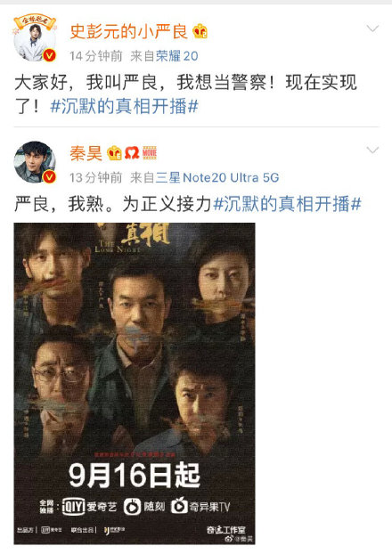Viewport: 392px width, 554px height.
Task: Open the username 秦昊
Action: pyautogui.click(x=86, y=153)
